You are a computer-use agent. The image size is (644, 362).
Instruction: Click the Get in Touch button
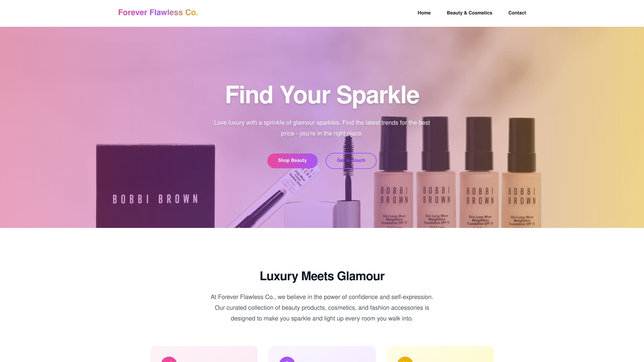coord(351,161)
